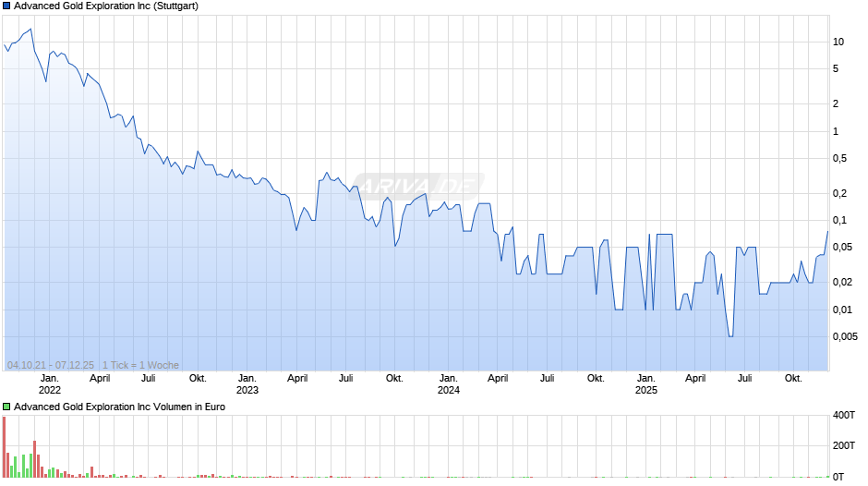
Task: Click the last 'Okt.' label on the time axis
Action: pos(793,378)
